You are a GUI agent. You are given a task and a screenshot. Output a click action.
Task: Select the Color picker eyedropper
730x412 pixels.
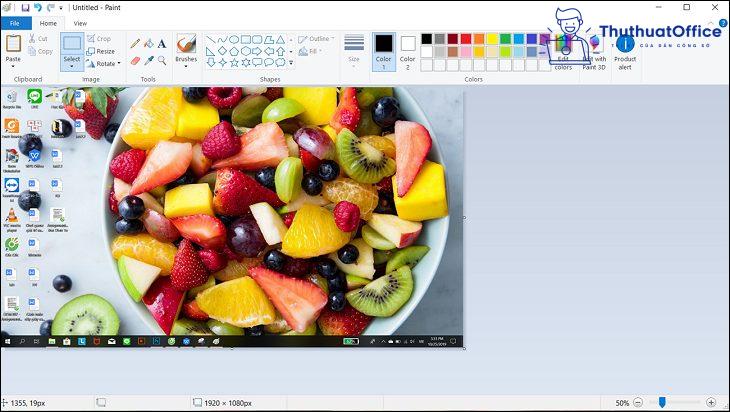pos(149,60)
